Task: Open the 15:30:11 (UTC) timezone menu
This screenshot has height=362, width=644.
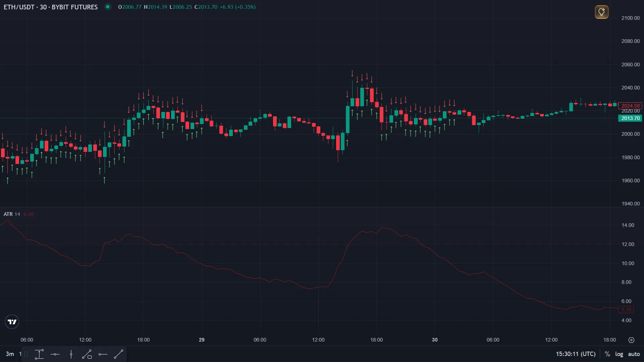Action: coord(576,354)
